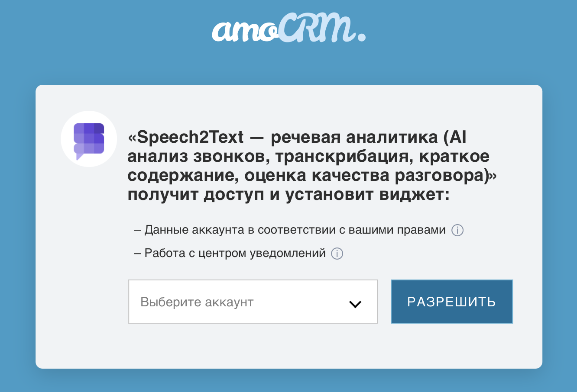Click the "Работа с центром уведомлений" permission text
The height and width of the screenshot is (392, 577).
[235, 253]
